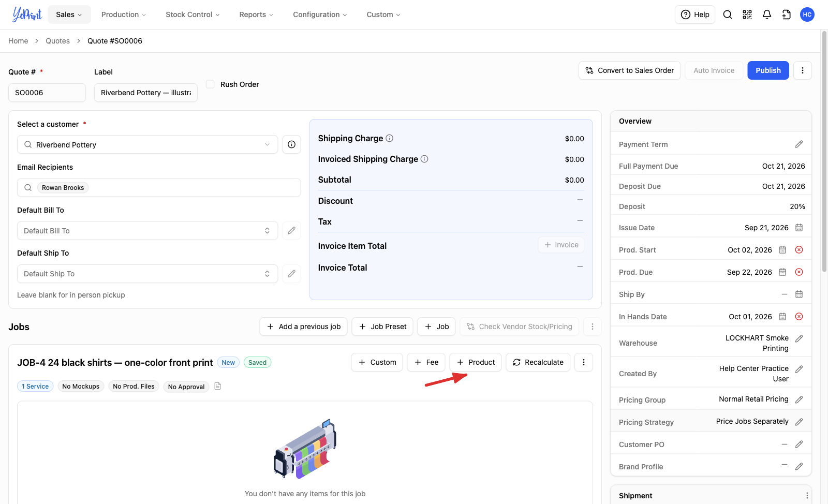The height and width of the screenshot is (504, 828).
Task: Edit the Default Ship To address pencil
Action: pyautogui.click(x=291, y=273)
